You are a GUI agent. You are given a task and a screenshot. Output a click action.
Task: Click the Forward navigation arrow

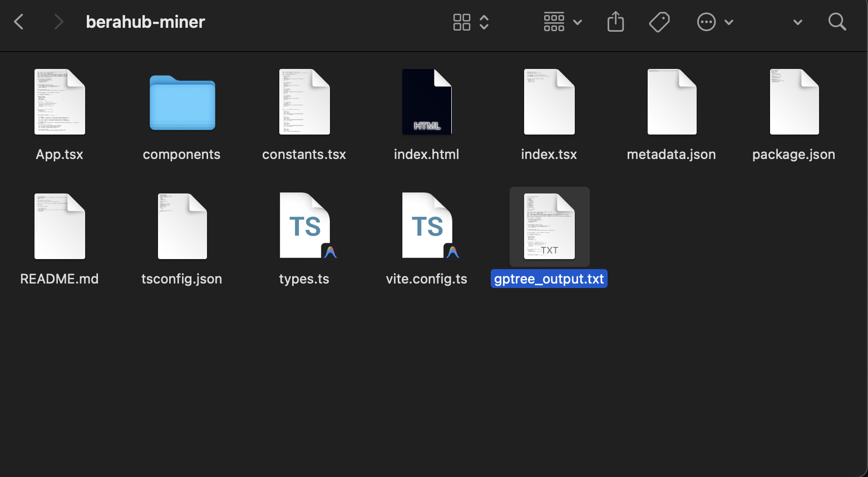tap(58, 22)
